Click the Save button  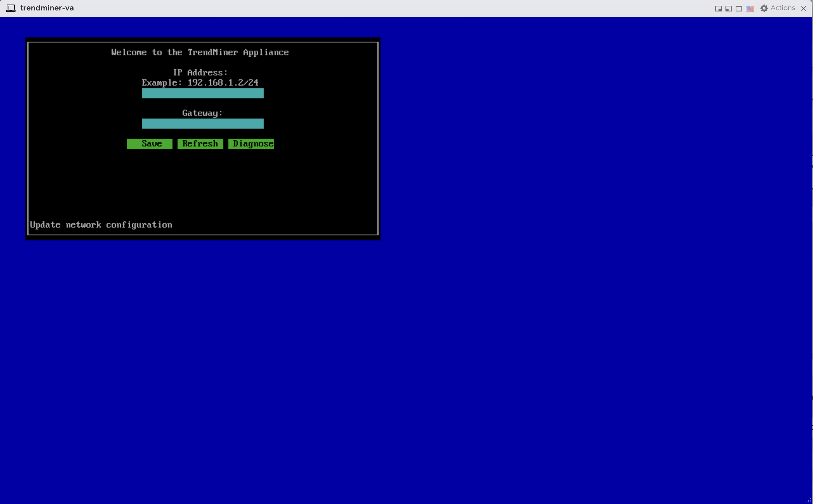click(149, 143)
